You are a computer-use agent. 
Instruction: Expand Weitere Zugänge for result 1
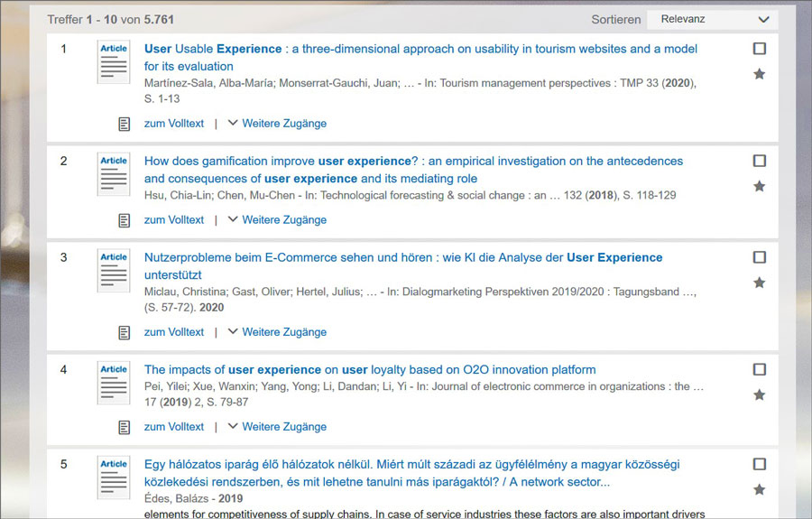[x=278, y=124]
